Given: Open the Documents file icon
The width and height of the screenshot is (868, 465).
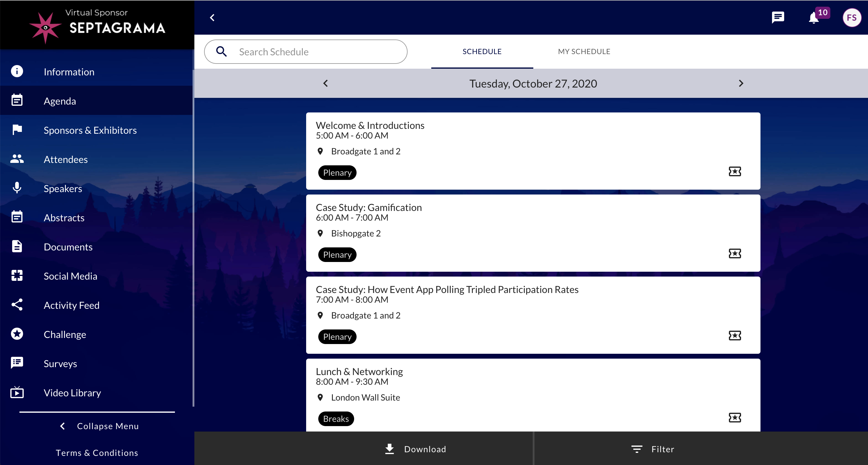Looking at the screenshot, I should pyautogui.click(x=17, y=246).
